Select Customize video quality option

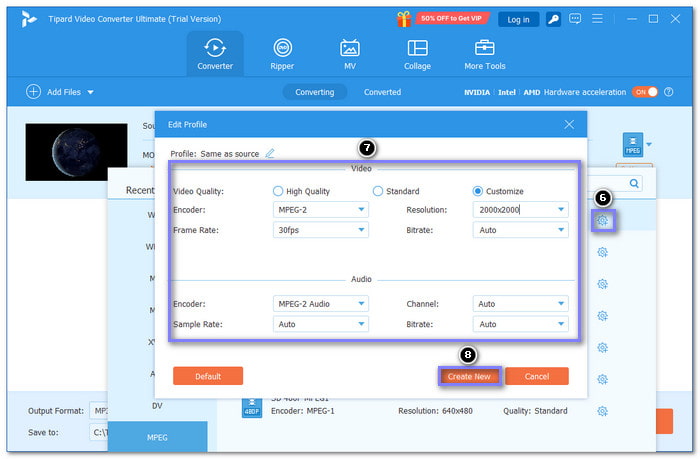click(498, 191)
